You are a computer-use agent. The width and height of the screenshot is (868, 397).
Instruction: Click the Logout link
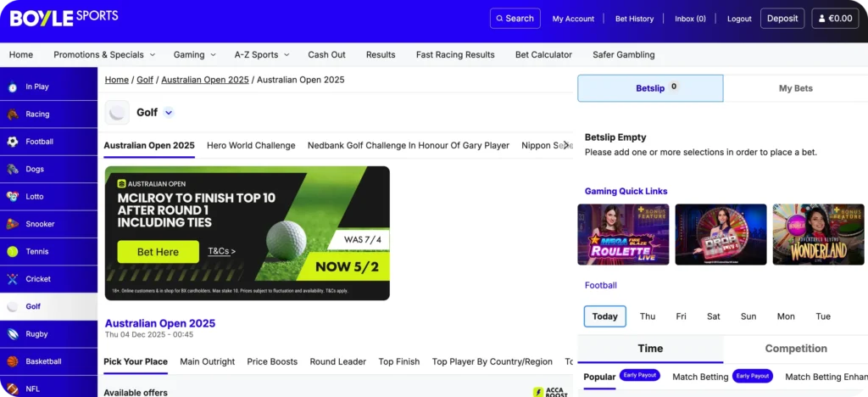click(739, 19)
